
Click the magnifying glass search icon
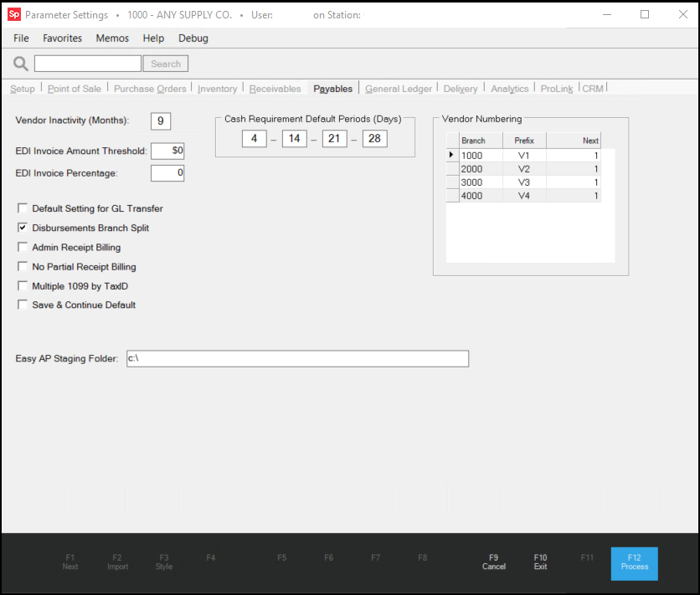pyautogui.click(x=21, y=64)
